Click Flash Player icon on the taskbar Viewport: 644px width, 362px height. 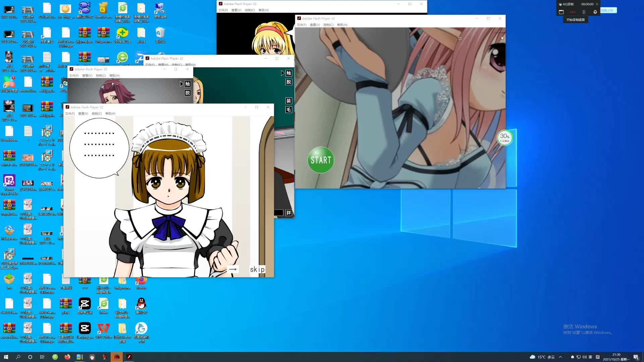pyautogui.click(x=129, y=357)
